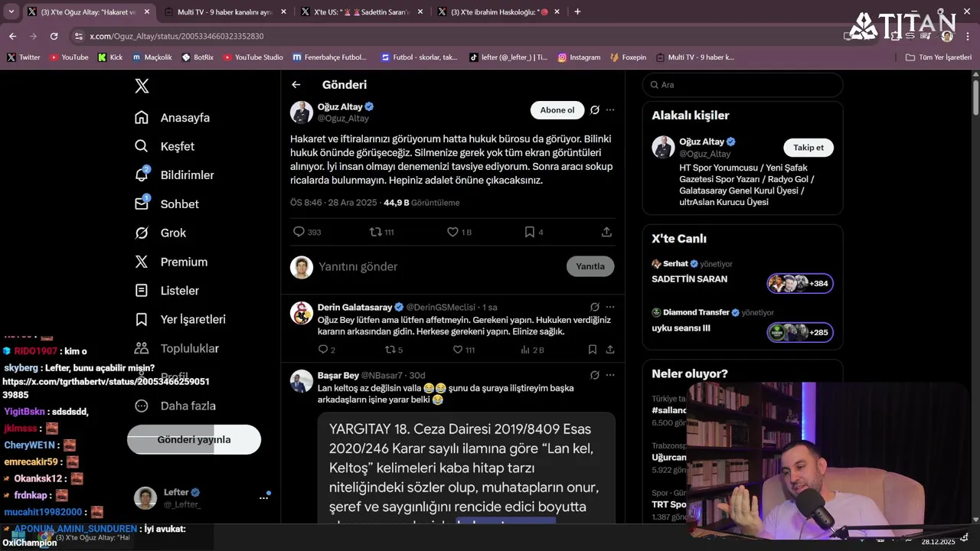Bookmark main post showing 4
This screenshot has height=551, width=980.
[x=534, y=232]
